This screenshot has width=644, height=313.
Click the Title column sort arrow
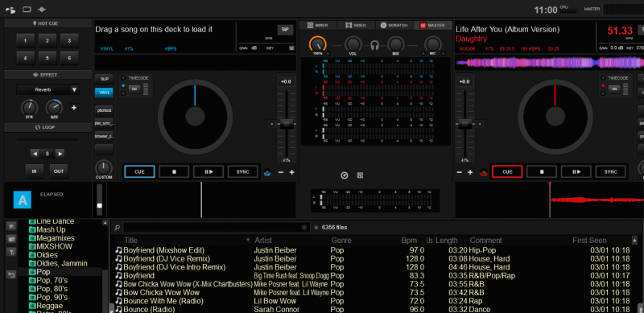248,240
